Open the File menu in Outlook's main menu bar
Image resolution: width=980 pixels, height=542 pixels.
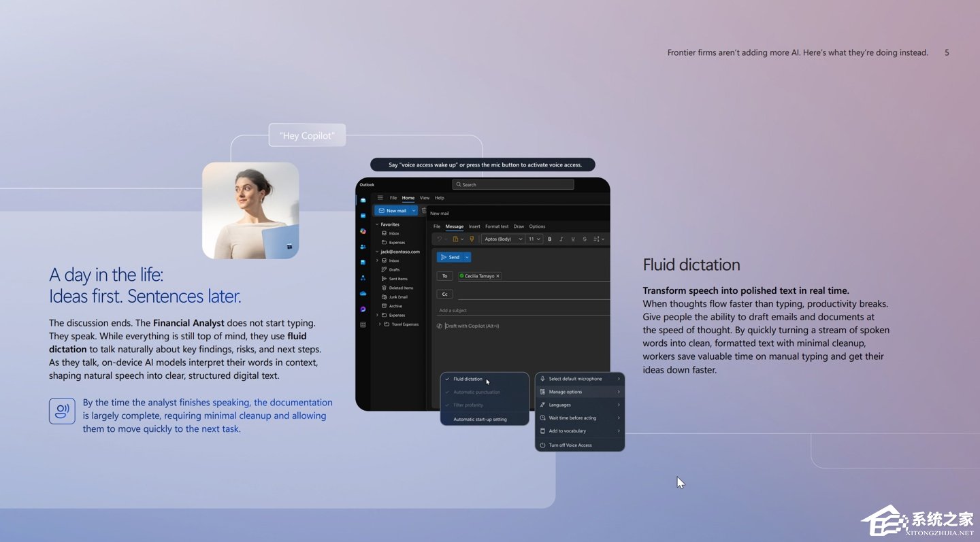coord(393,198)
